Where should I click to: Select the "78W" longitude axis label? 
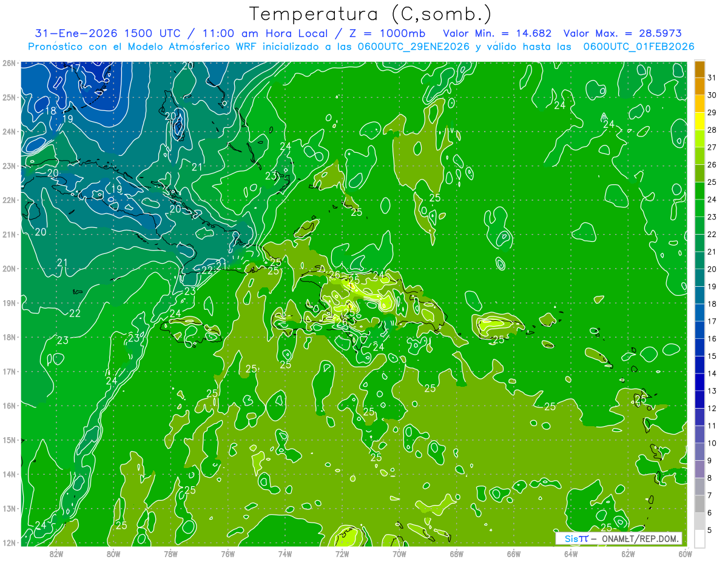pyautogui.click(x=170, y=554)
